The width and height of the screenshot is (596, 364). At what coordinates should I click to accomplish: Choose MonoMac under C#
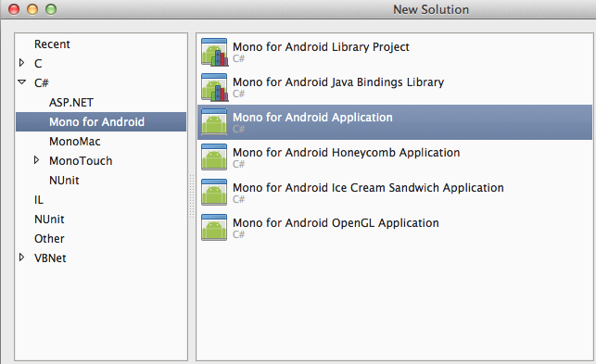tap(75, 142)
